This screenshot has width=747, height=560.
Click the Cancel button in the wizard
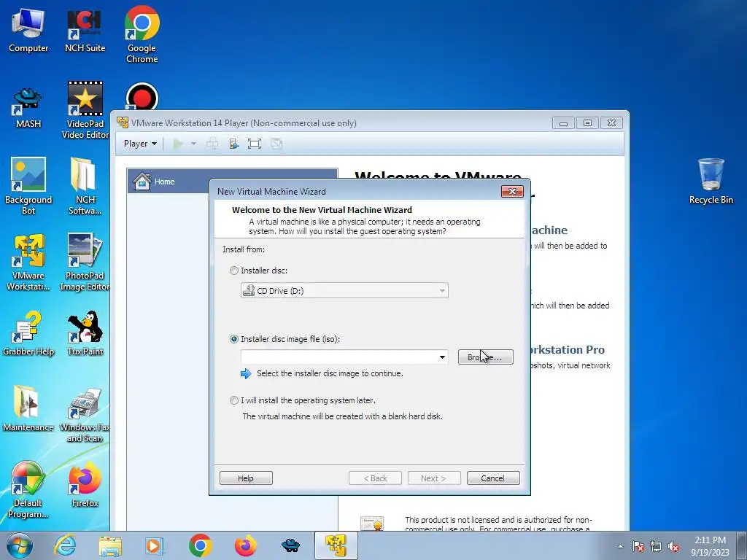pyautogui.click(x=493, y=478)
